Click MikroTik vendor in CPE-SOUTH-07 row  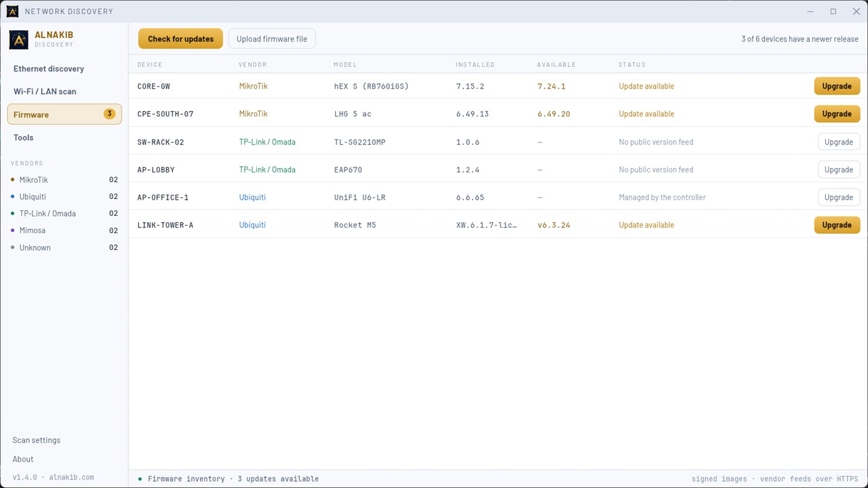[253, 114]
